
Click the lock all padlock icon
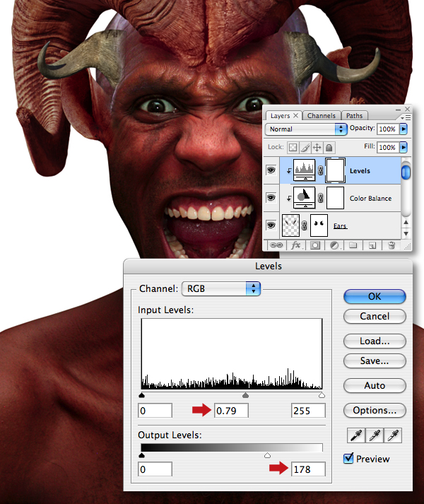coord(329,148)
